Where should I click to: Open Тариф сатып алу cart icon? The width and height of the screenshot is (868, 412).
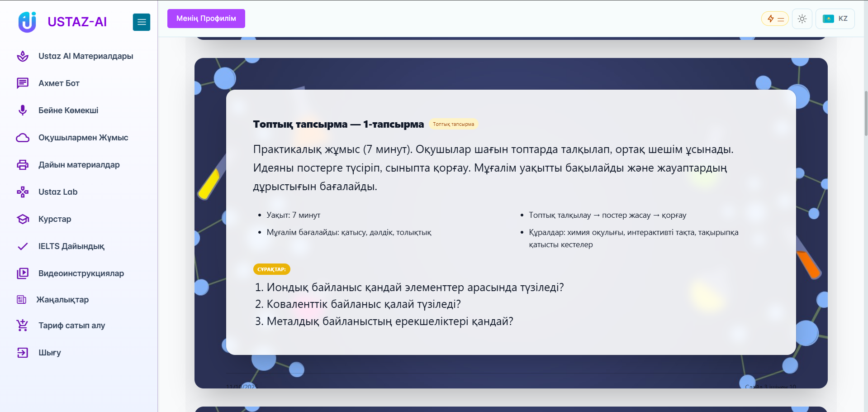(x=23, y=325)
